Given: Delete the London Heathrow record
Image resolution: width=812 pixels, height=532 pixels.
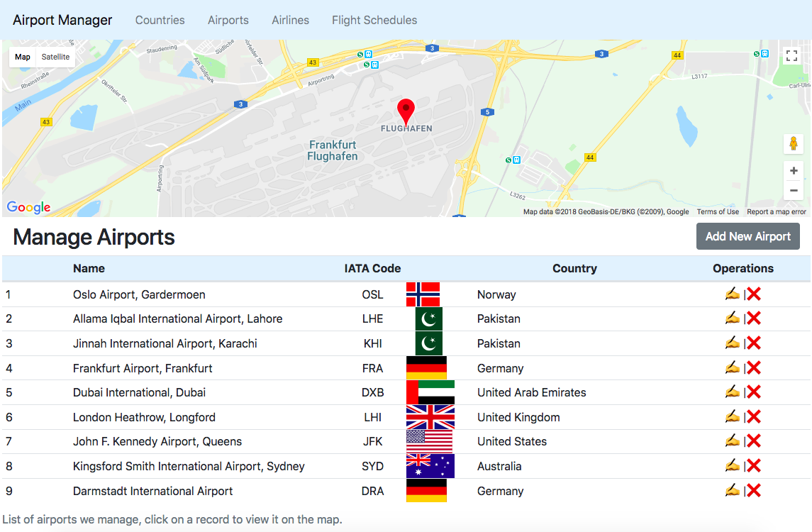Looking at the screenshot, I should [x=753, y=416].
